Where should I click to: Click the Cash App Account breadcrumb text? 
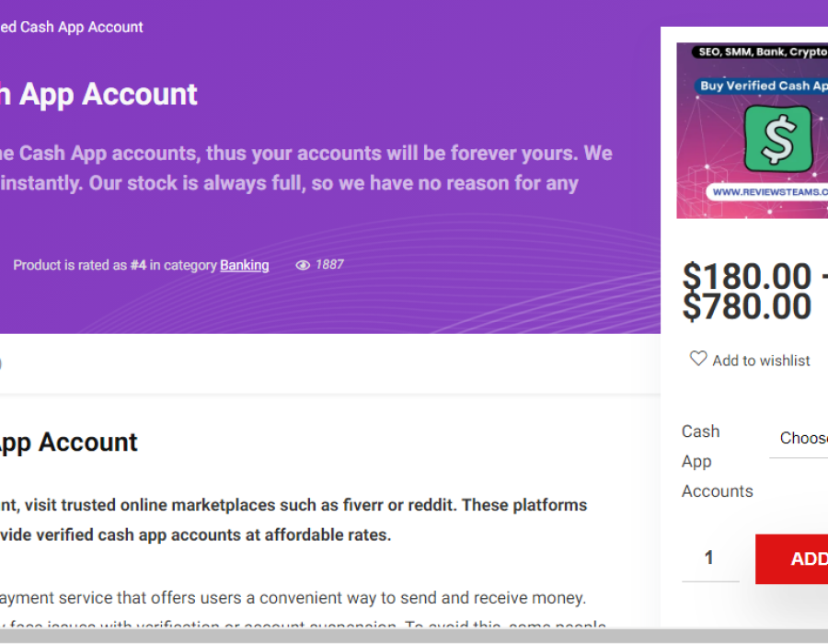(x=72, y=28)
